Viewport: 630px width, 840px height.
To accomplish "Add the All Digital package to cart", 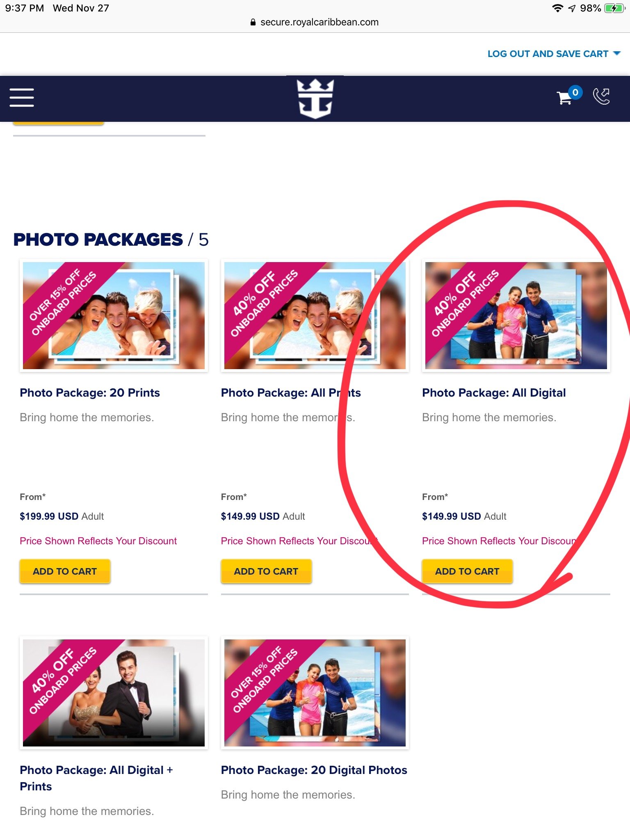I will tap(467, 571).
